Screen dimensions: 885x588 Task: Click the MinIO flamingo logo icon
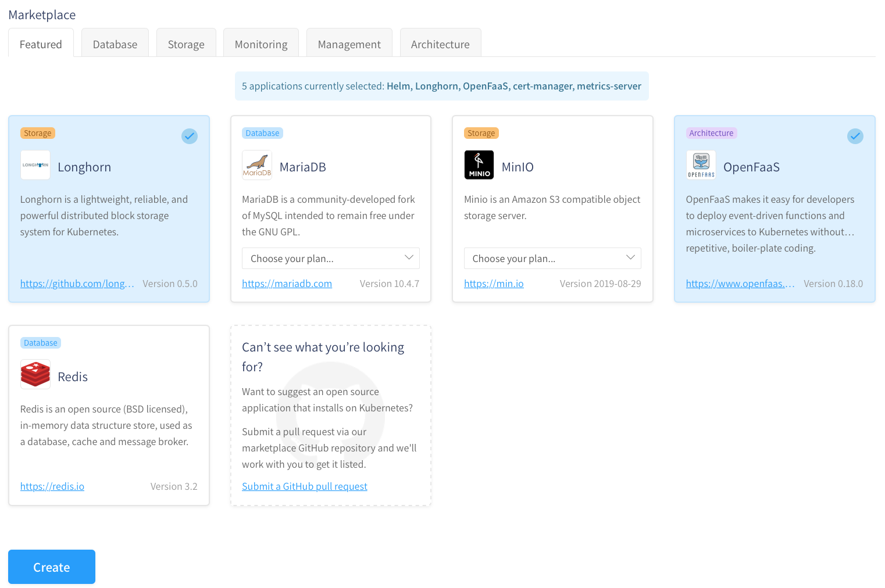[479, 166]
